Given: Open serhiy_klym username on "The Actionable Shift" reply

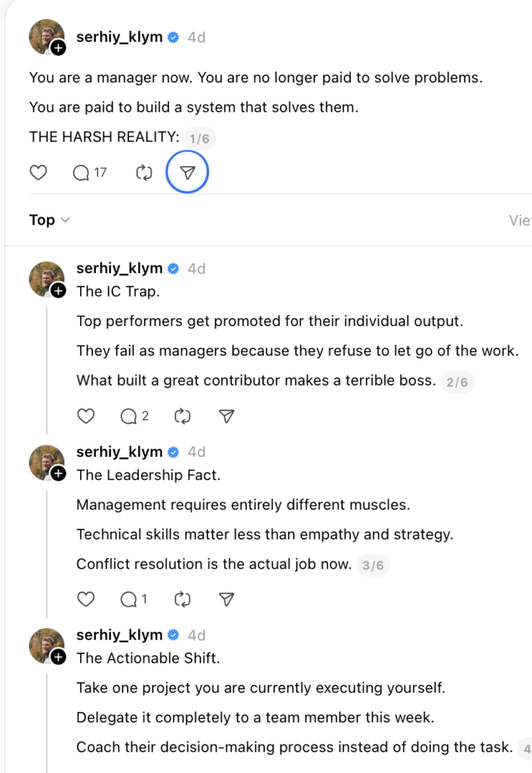Looking at the screenshot, I should (x=119, y=635).
